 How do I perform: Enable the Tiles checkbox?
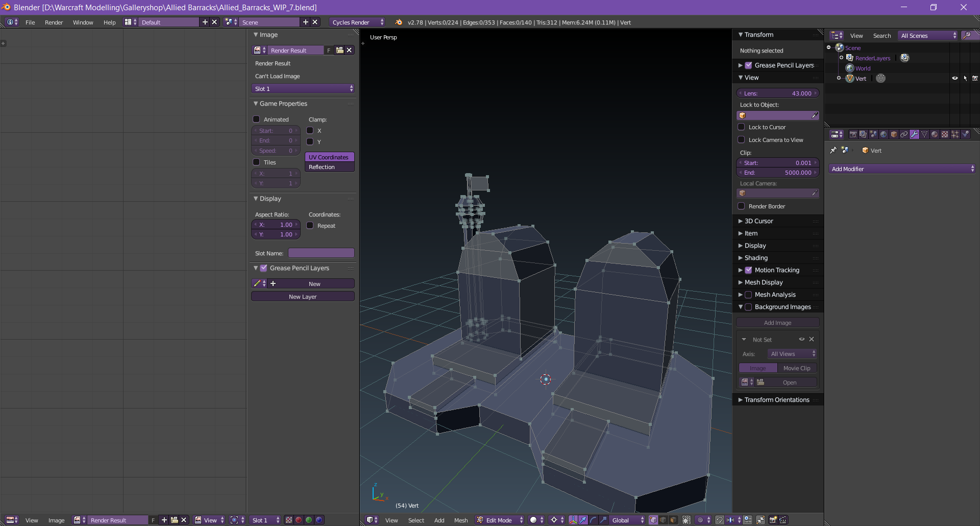click(257, 162)
